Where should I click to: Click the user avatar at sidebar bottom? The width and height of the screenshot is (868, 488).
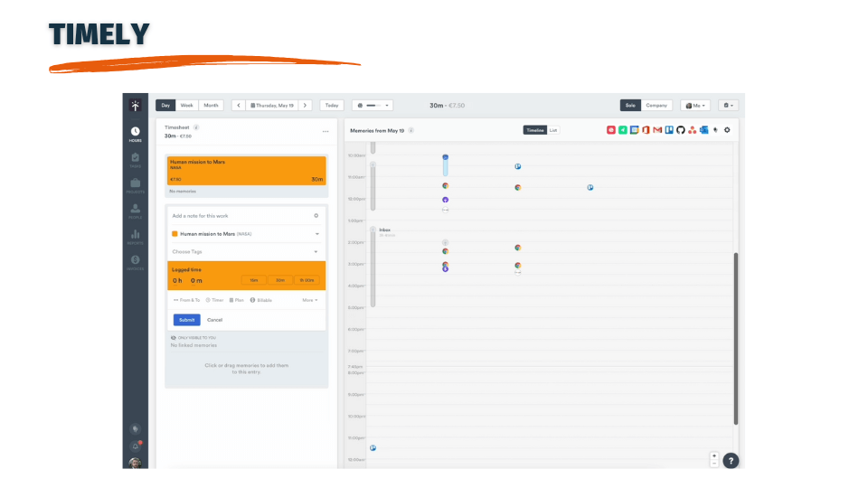coord(135,463)
